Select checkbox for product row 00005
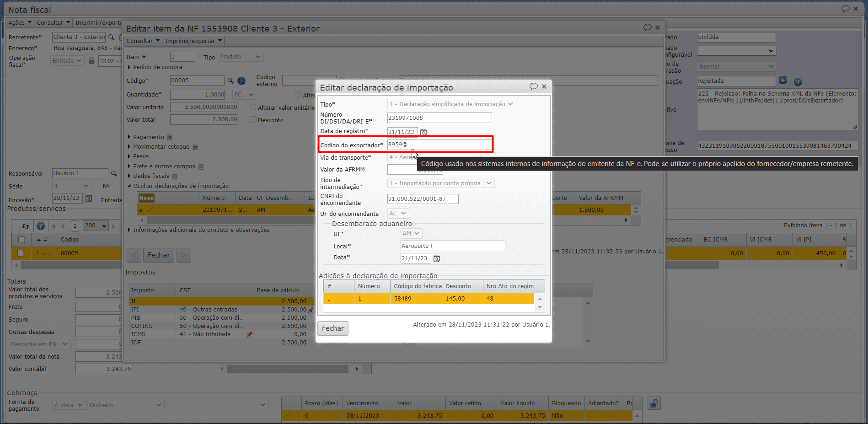This screenshot has width=868, height=424. pyautogui.click(x=21, y=253)
